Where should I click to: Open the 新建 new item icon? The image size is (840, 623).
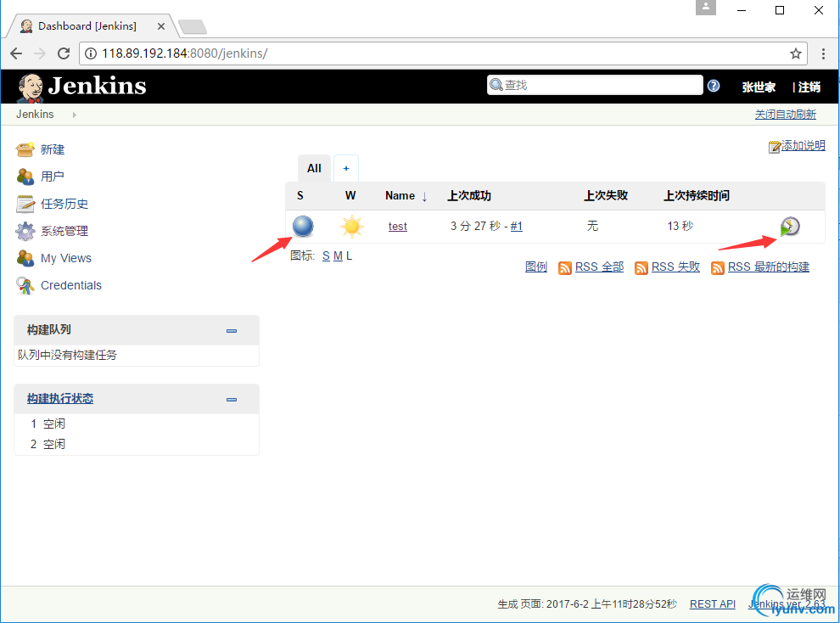25,149
